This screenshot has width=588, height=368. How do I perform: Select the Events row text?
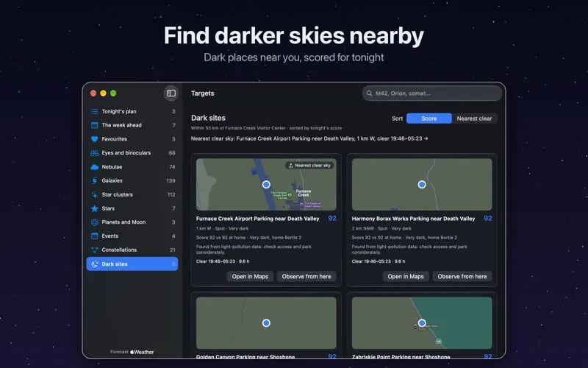point(110,236)
